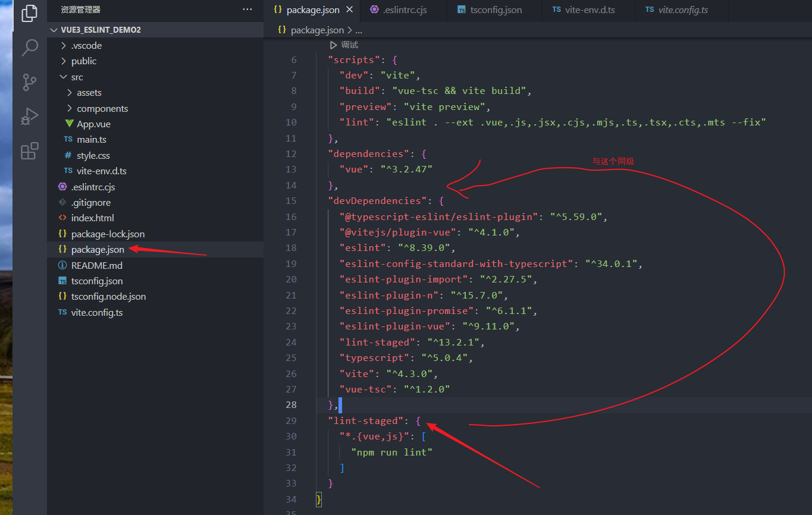The image size is (812, 515).
Task: Switch to tsconfig.json tab
Action: point(490,10)
